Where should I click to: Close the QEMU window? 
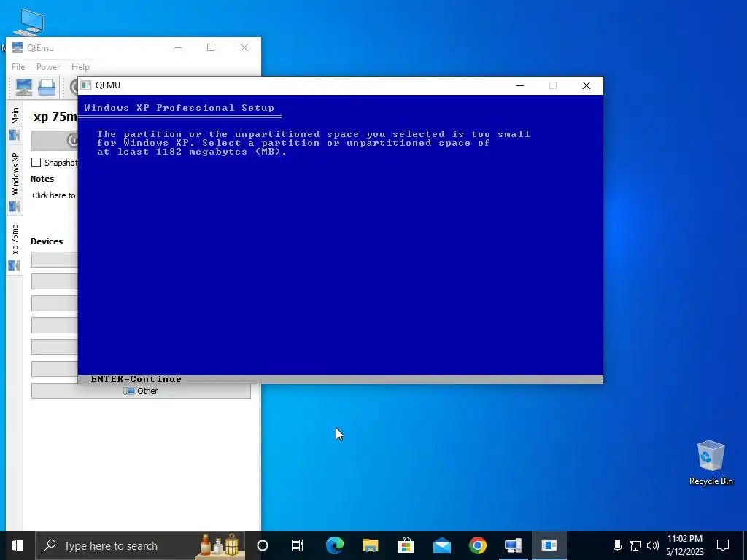(x=587, y=85)
